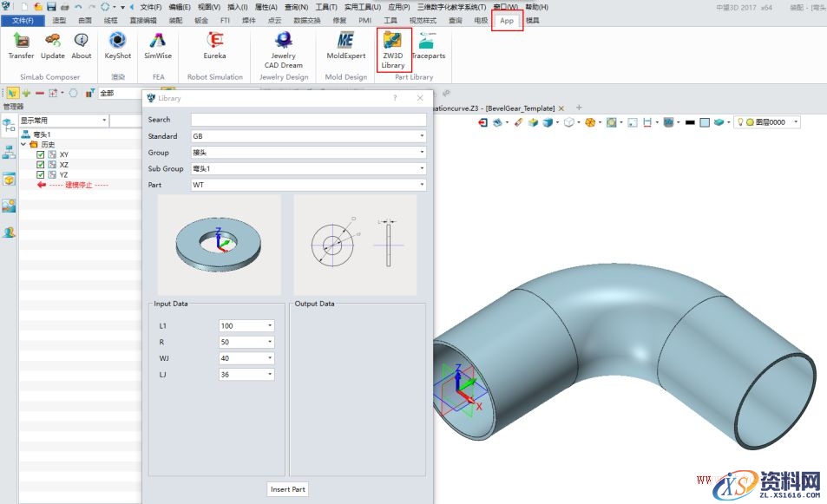This screenshot has width=827, height=504.
Task: Expand the Part WT dropdown
Action: 308,185
